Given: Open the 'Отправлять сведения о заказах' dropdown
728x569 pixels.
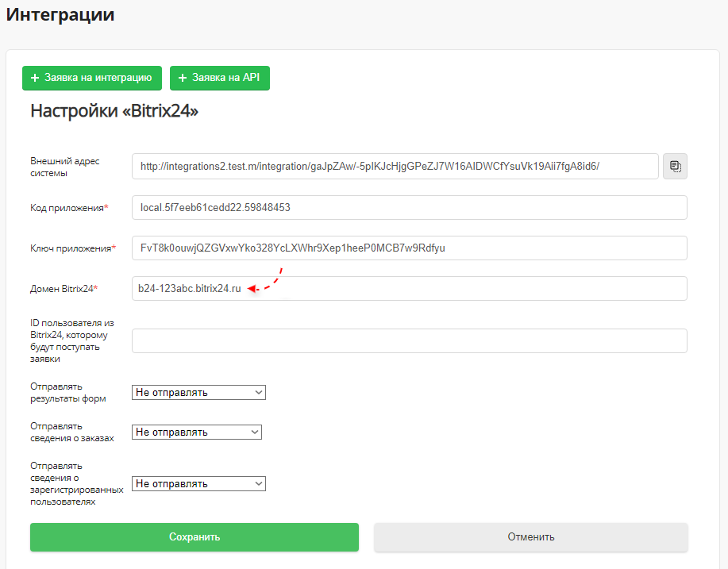Looking at the screenshot, I should tap(197, 432).
